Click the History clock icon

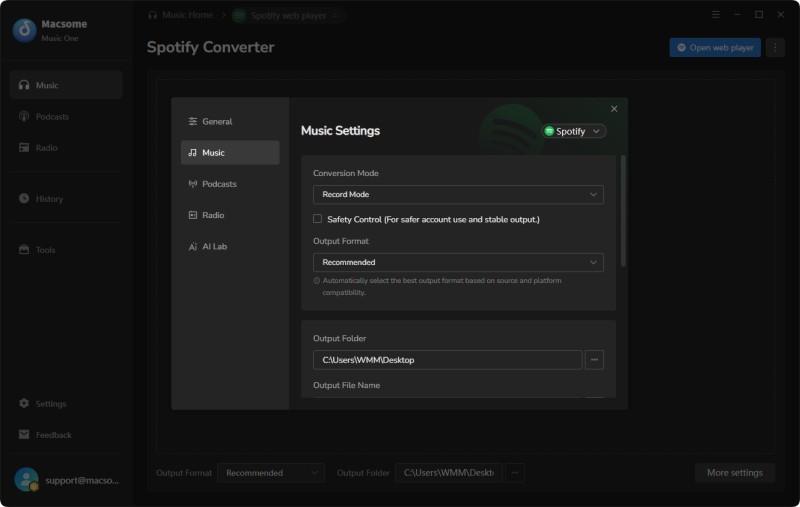[24, 198]
